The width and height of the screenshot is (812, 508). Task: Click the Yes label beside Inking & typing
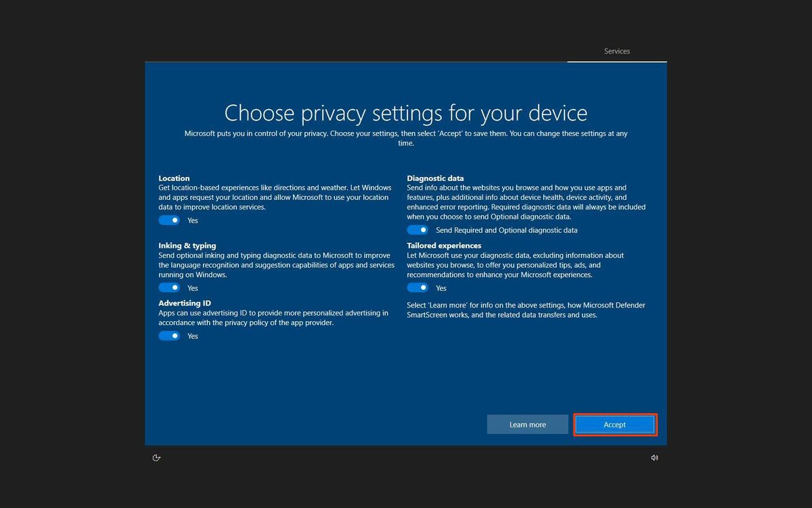tap(192, 287)
